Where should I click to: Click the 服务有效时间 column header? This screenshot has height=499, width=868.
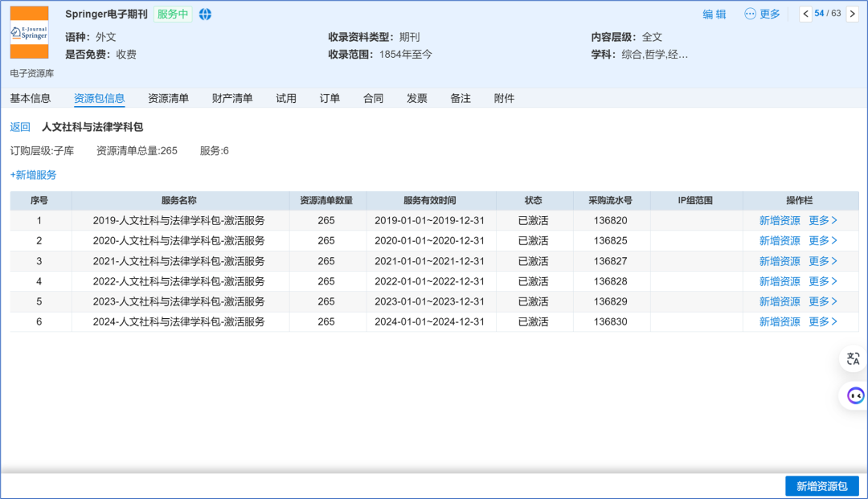429,201
